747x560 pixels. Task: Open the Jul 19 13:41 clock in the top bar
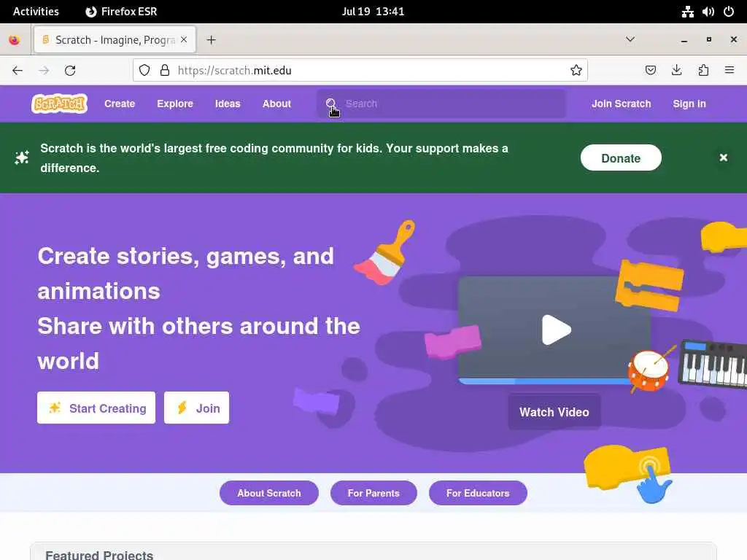[x=373, y=12]
